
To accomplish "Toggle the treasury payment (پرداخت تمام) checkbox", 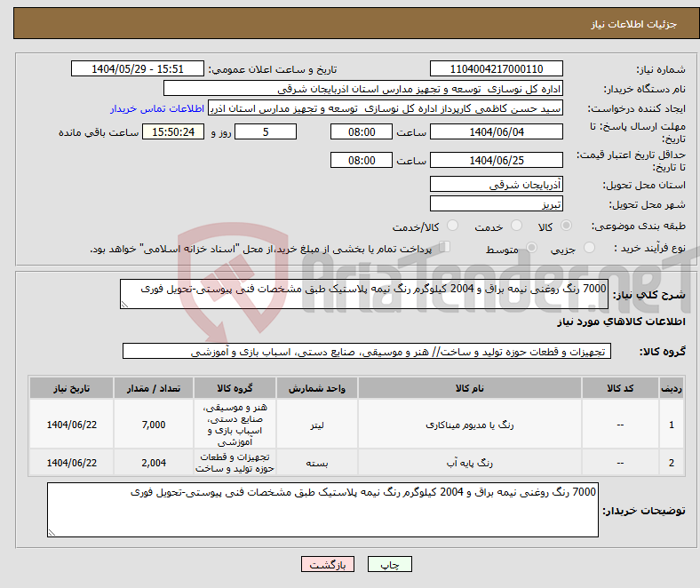I will pyautogui.click(x=446, y=249).
